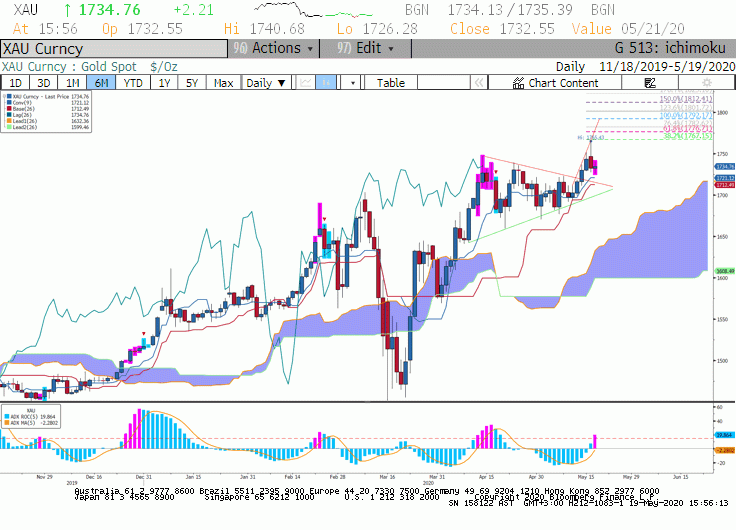
Task: Open chart settings gear icon
Action: 706,83
